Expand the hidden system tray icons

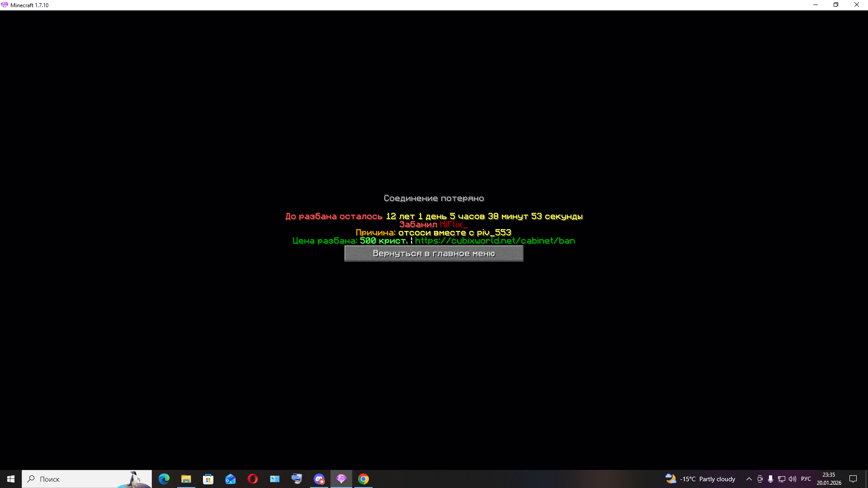coord(749,479)
